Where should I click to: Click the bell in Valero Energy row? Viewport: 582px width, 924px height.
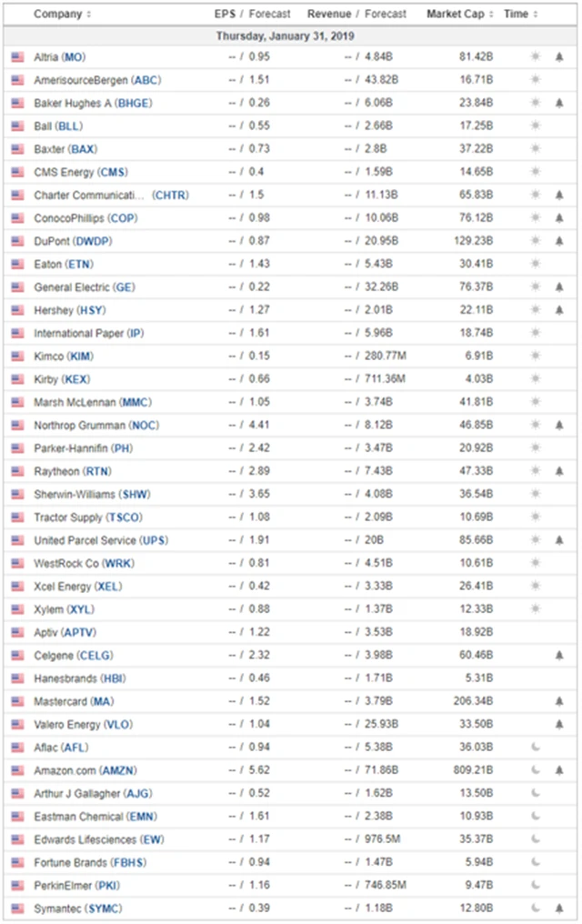point(559,724)
